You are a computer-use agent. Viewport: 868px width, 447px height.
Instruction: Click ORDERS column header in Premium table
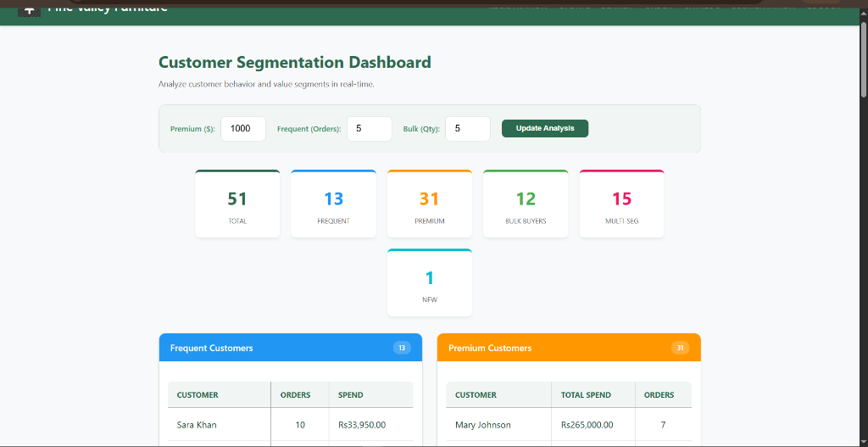coord(663,395)
